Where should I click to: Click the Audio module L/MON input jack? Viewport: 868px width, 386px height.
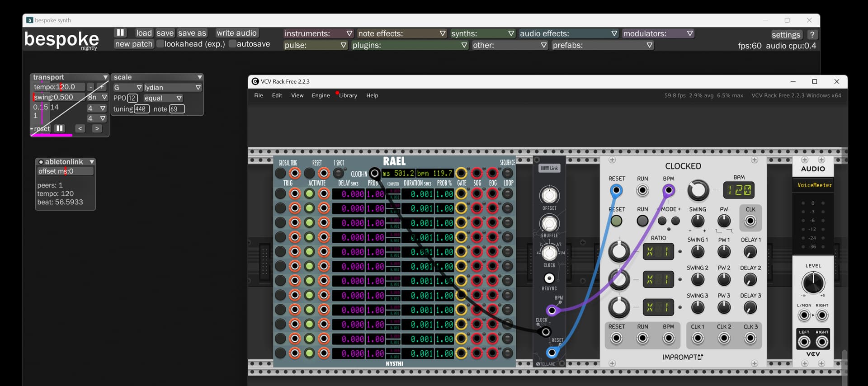(804, 315)
